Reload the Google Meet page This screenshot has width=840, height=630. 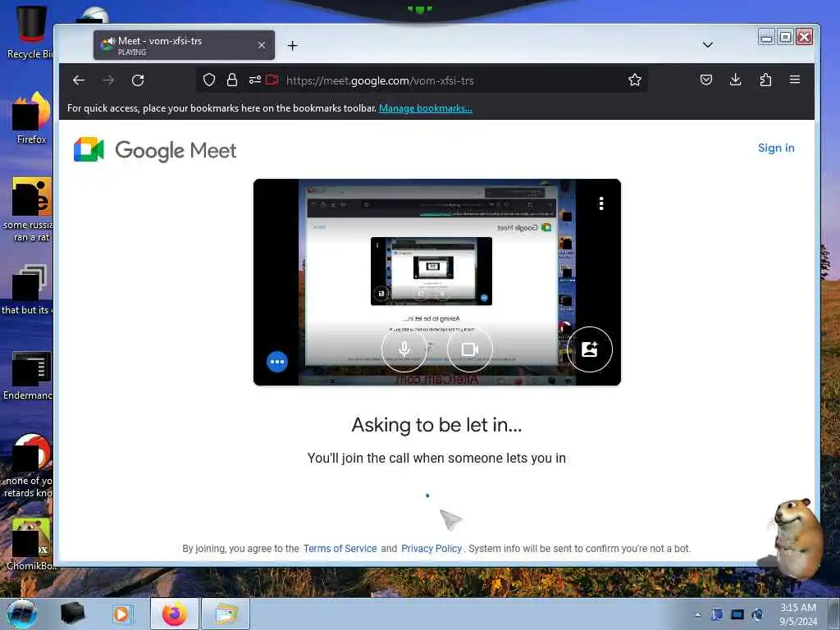click(138, 80)
